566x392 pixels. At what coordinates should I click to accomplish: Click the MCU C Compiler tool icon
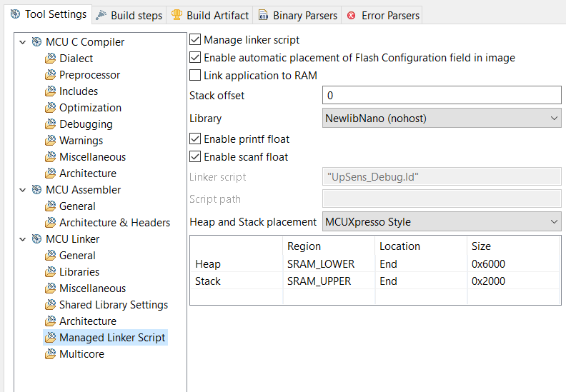pos(37,42)
